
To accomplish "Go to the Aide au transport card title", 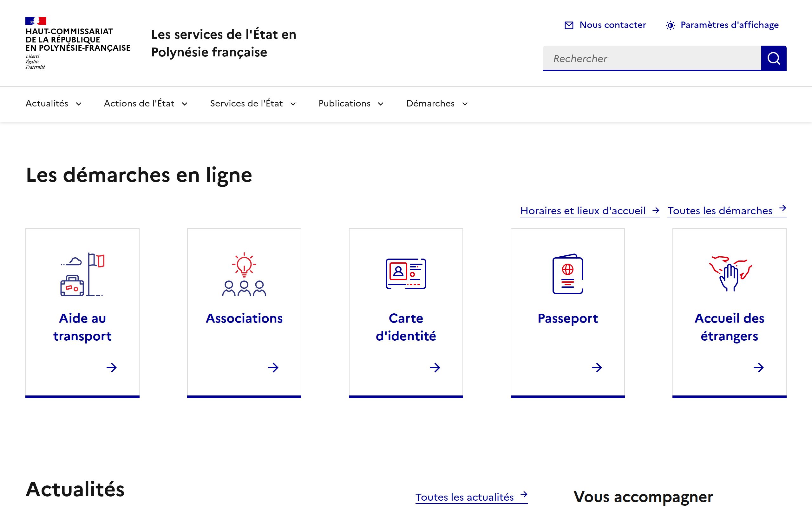I will pyautogui.click(x=82, y=327).
